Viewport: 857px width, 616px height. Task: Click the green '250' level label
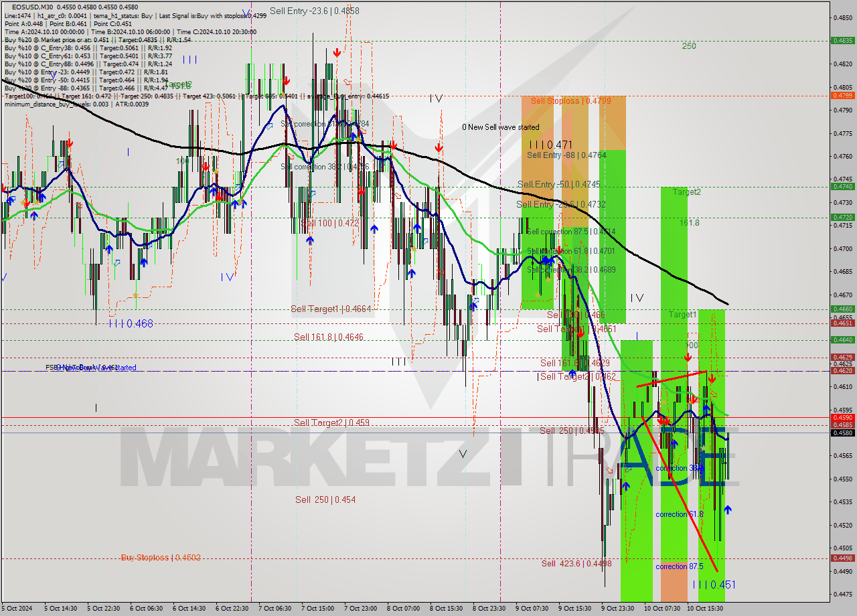click(x=689, y=46)
